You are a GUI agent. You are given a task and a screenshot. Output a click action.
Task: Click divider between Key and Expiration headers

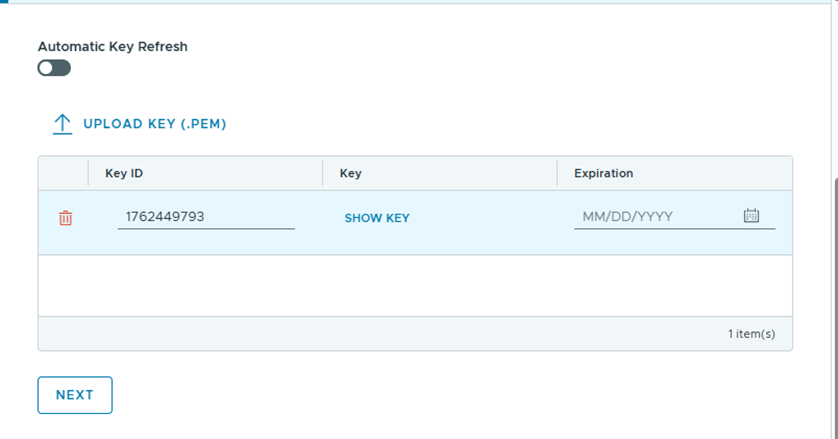(x=557, y=173)
